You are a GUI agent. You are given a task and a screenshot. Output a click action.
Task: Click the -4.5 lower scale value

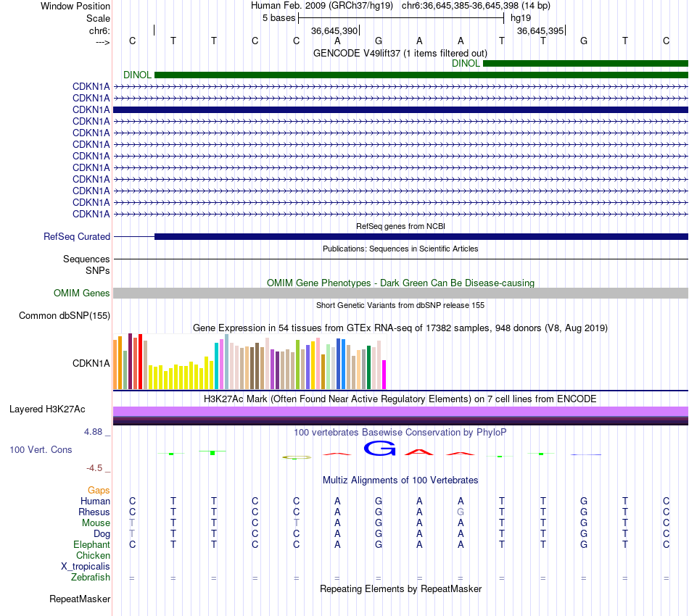pos(94,468)
